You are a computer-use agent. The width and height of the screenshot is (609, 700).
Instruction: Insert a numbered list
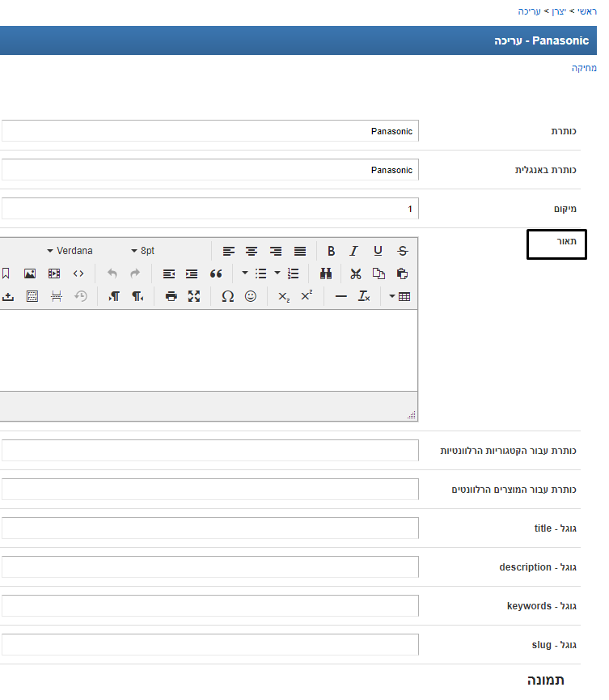coord(293,274)
